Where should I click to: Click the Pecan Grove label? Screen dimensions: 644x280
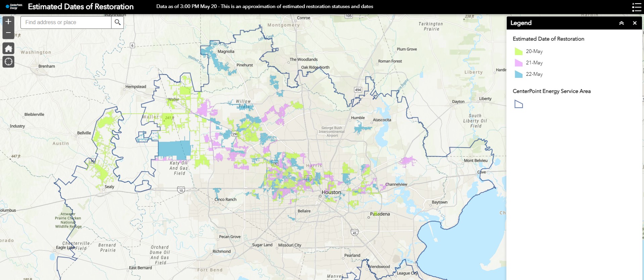pos(230,236)
